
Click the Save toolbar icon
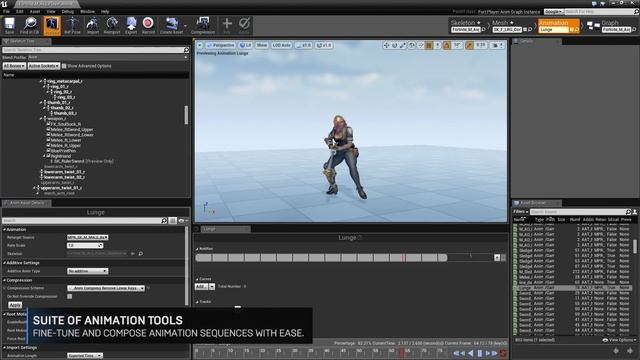tap(9, 25)
